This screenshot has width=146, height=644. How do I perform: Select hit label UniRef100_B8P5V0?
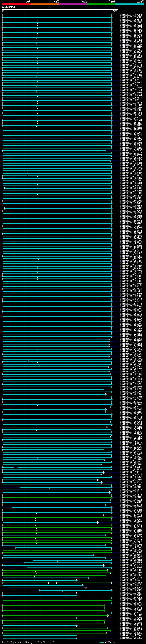coord(131,271)
